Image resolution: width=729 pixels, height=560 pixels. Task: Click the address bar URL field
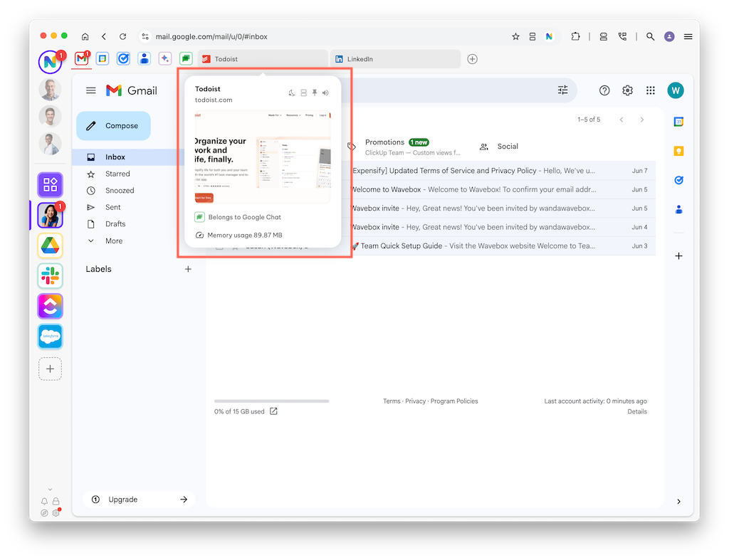[x=325, y=36]
